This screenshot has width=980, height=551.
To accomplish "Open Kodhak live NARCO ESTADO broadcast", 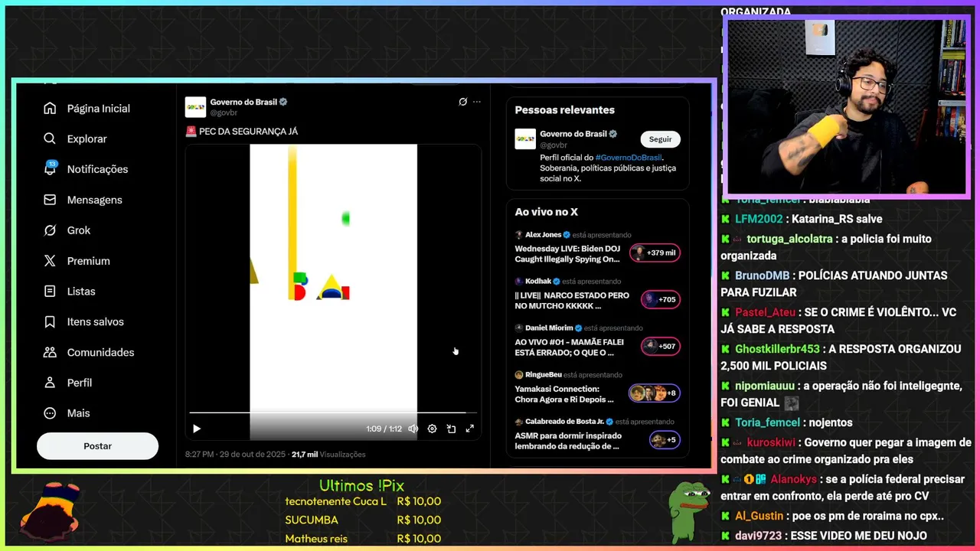I will coord(572,301).
